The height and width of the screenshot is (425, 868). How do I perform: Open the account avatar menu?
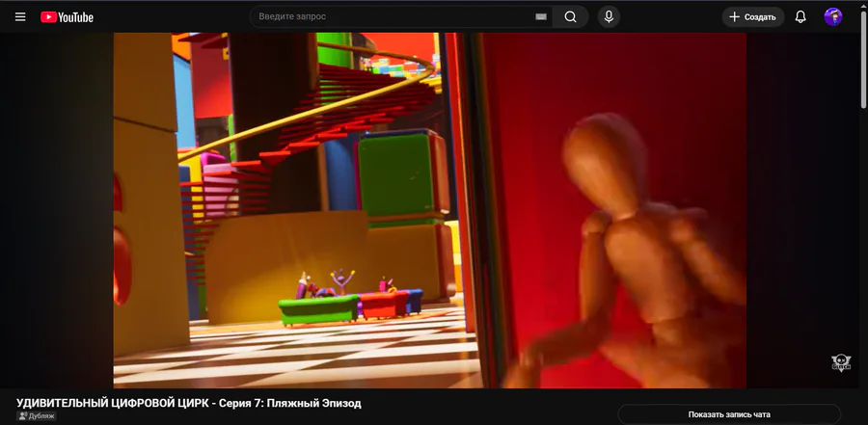832,17
